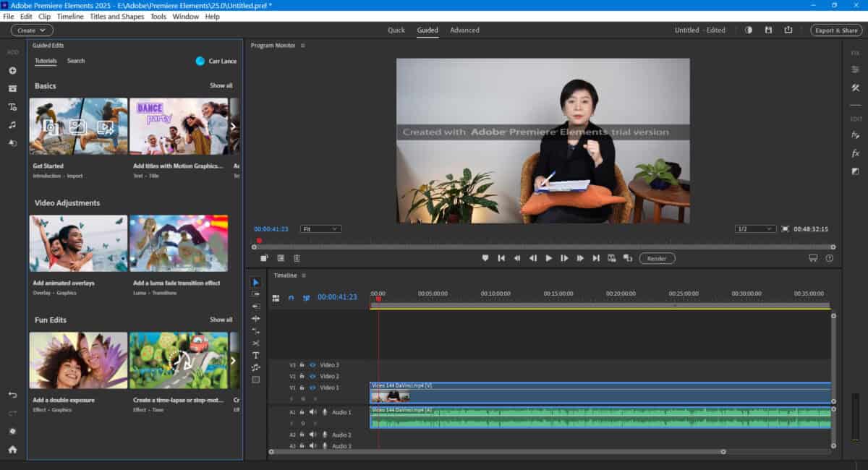Open Applied Effects panel icon
The image size is (868, 470).
coord(855,134)
